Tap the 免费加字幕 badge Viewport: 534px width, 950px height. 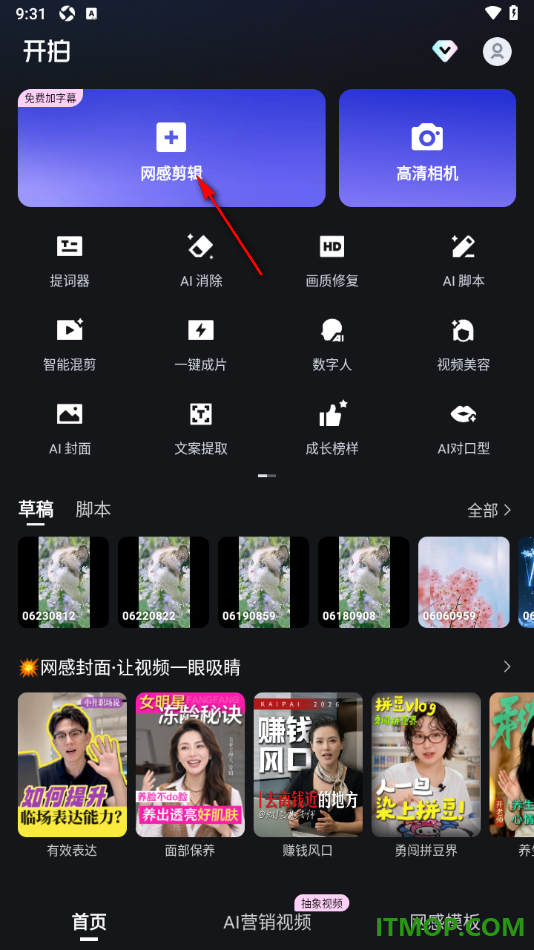(50, 98)
